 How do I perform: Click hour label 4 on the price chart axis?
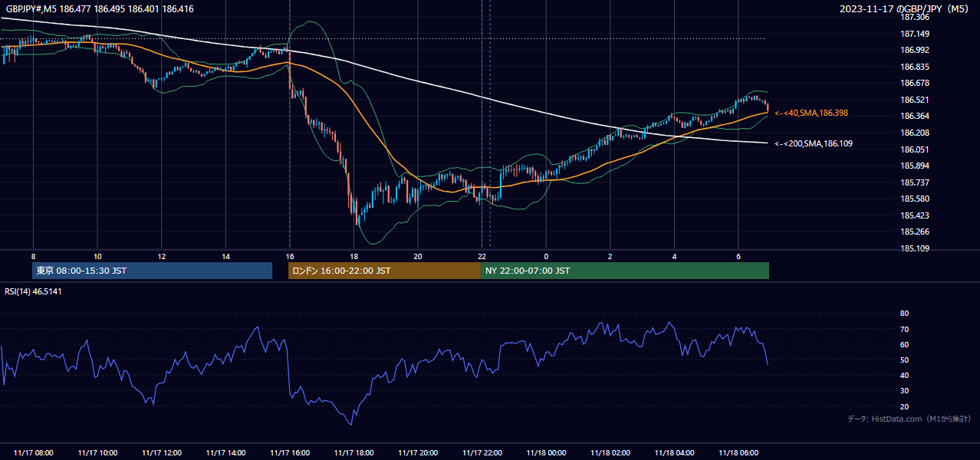pos(674,256)
